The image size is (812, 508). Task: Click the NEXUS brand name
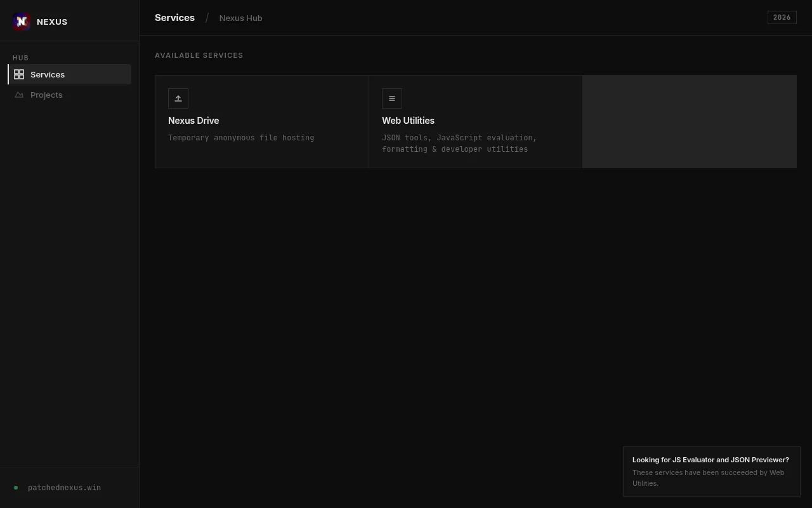pos(52,22)
